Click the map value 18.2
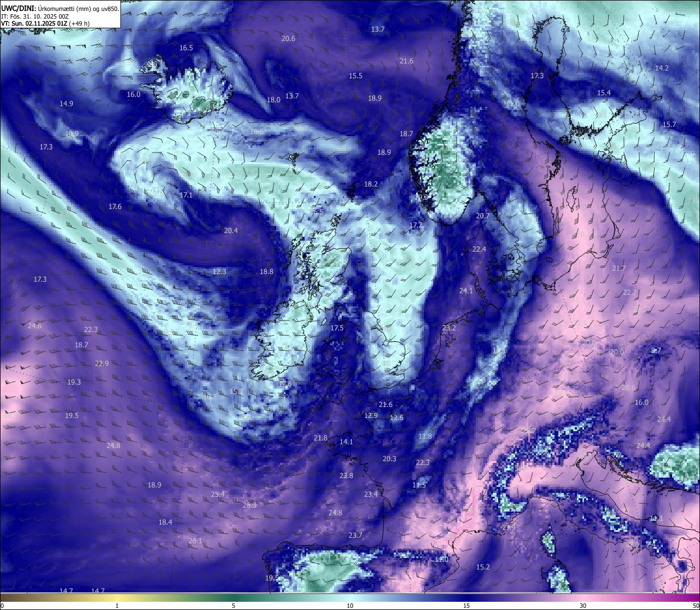 [x=371, y=184]
